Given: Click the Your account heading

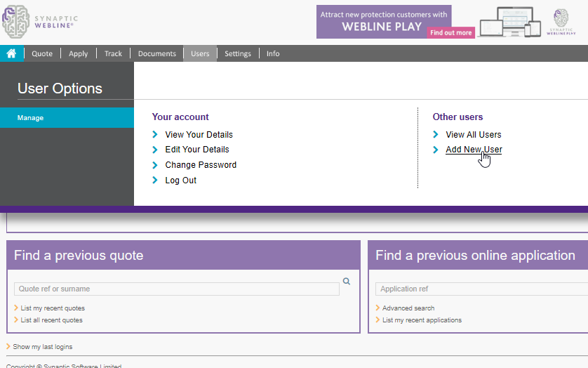Looking at the screenshot, I should click(x=180, y=117).
